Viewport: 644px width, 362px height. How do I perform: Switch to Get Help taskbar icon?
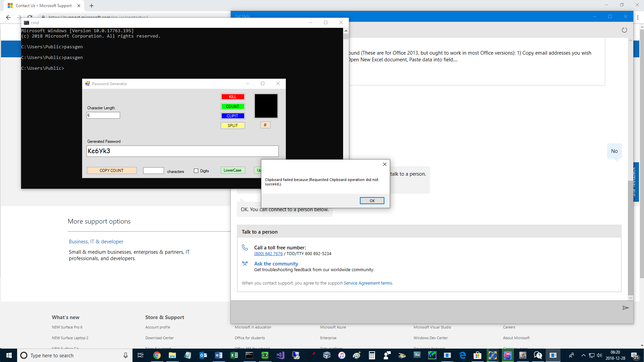538,355
